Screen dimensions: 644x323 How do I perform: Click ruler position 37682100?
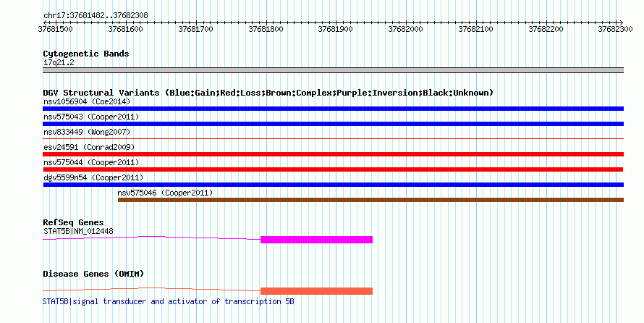click(475, 29)
